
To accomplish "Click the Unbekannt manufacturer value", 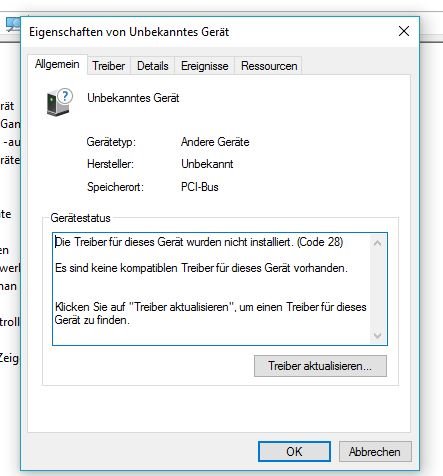I will click(207, 164).
